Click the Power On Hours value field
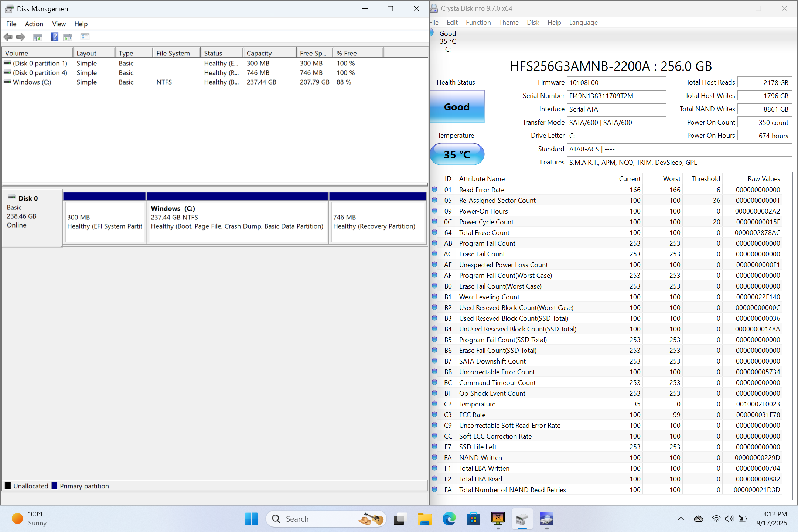 pos(765,136)
